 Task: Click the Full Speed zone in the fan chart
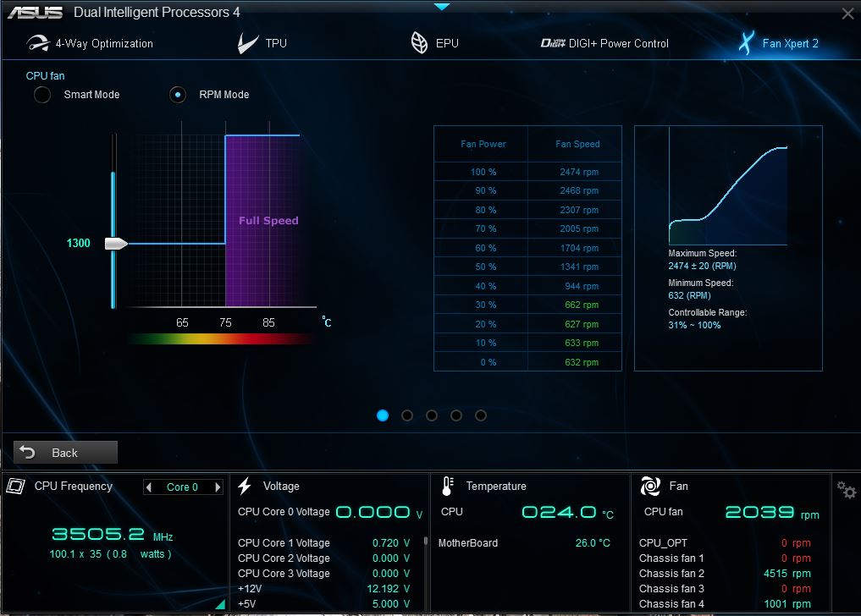(262, 221)
